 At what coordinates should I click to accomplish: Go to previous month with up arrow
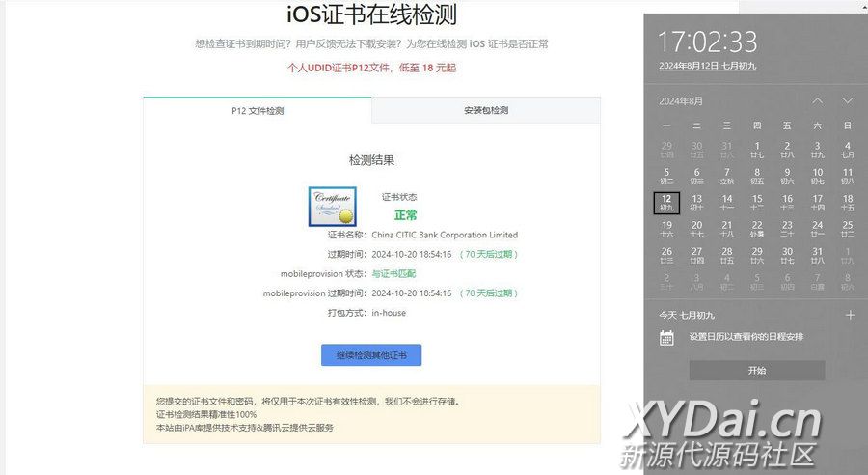coord(817,100)
